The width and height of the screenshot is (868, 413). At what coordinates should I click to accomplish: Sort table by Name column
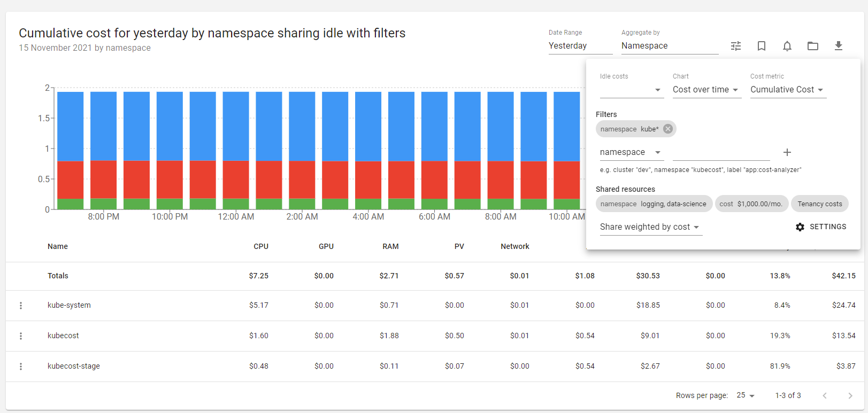pyautogui.click(x=58, y=246)
